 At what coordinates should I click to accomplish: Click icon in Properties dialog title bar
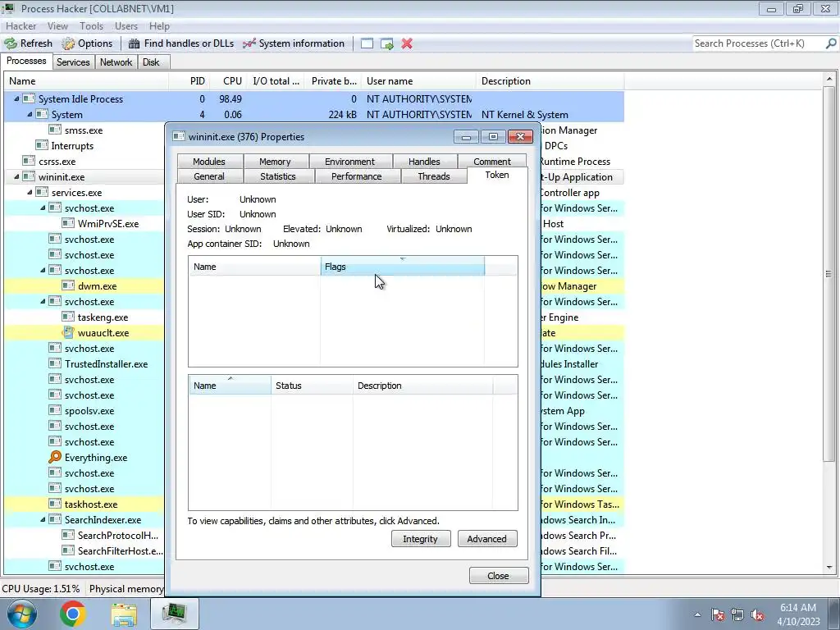tap(178, 137)
